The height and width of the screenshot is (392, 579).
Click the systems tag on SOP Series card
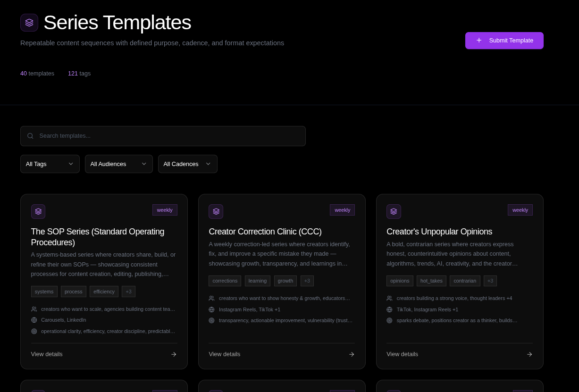tap(44, 292)
